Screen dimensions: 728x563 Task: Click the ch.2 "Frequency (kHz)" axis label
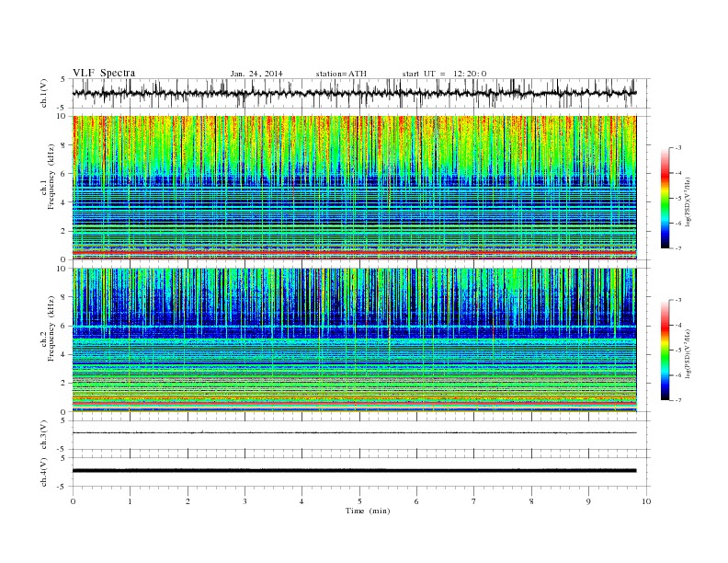(51, 327)
